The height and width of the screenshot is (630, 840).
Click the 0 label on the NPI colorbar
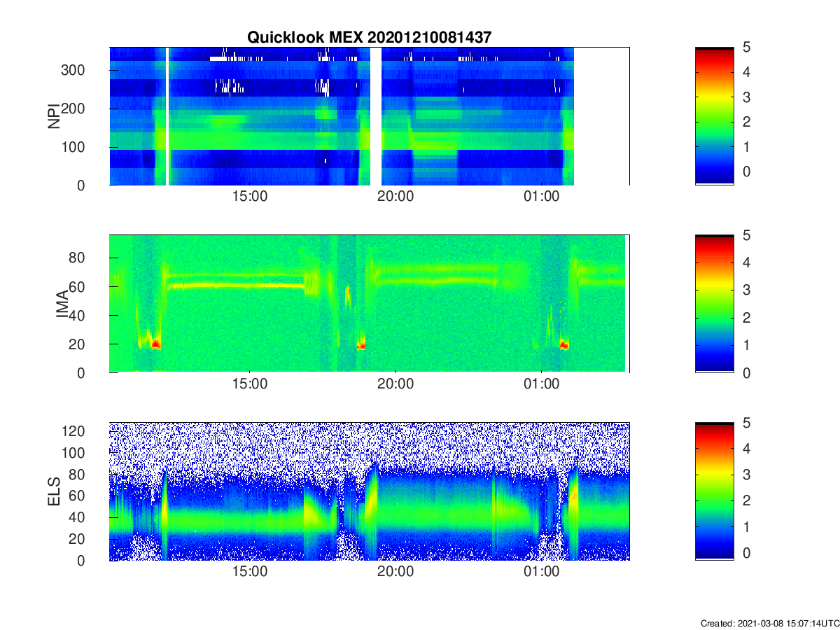[746, 171]
